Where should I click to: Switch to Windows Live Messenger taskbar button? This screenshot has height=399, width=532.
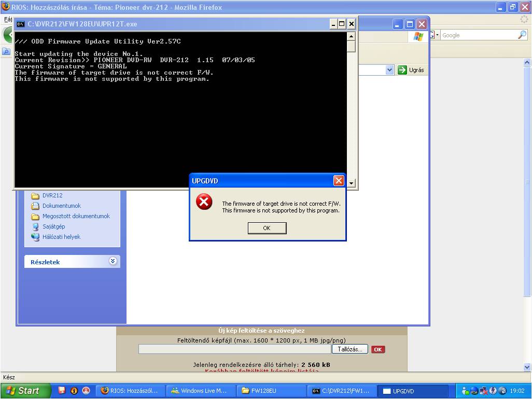(x=201, y=391)
